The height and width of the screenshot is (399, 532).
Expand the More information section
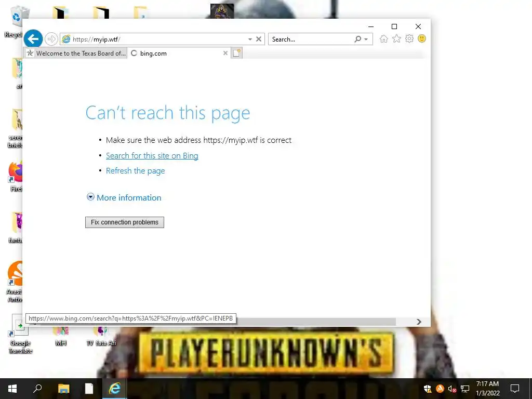pos(124,197)
